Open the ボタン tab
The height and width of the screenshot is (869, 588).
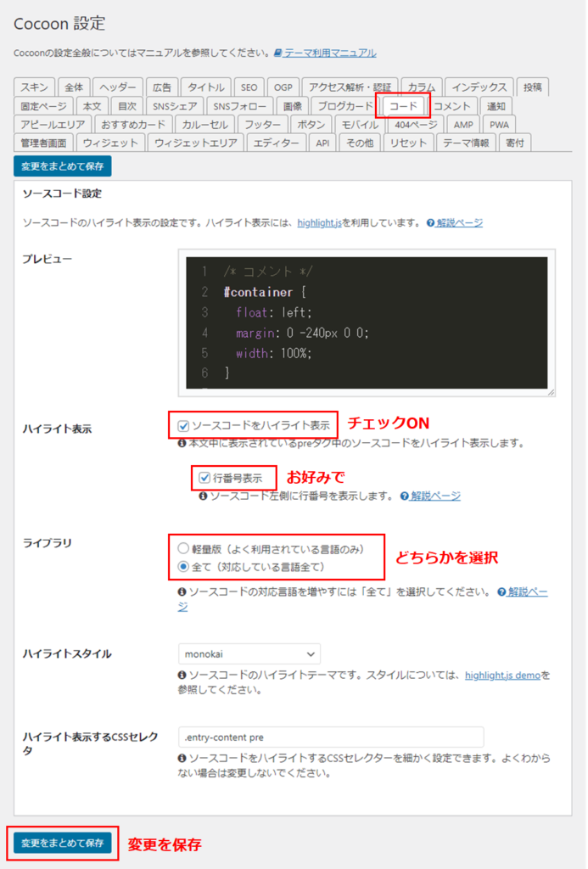pos(311,125)
